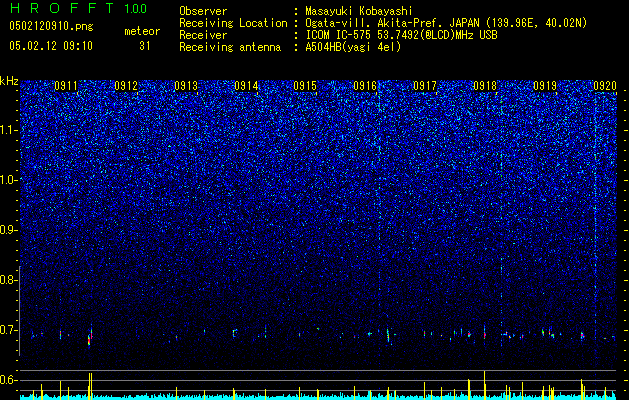Image resolution: width=629 pixels, height=400 pixels.
Task: Click the strong red meteor echo after 0911
Action: [90, 338]
